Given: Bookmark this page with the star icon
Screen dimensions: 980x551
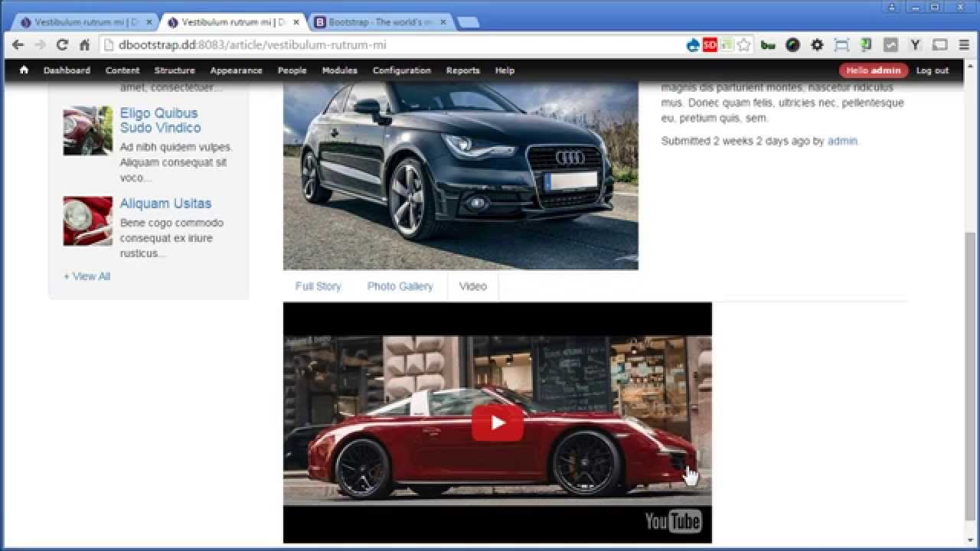Looking at the screenshot, I should (x=743, y=45).
